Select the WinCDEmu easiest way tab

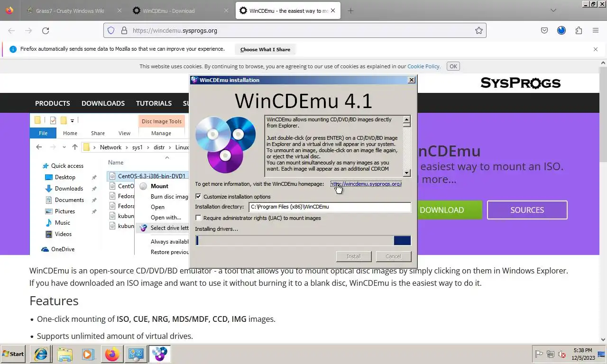pyautogui.click(x=288, y=10)
